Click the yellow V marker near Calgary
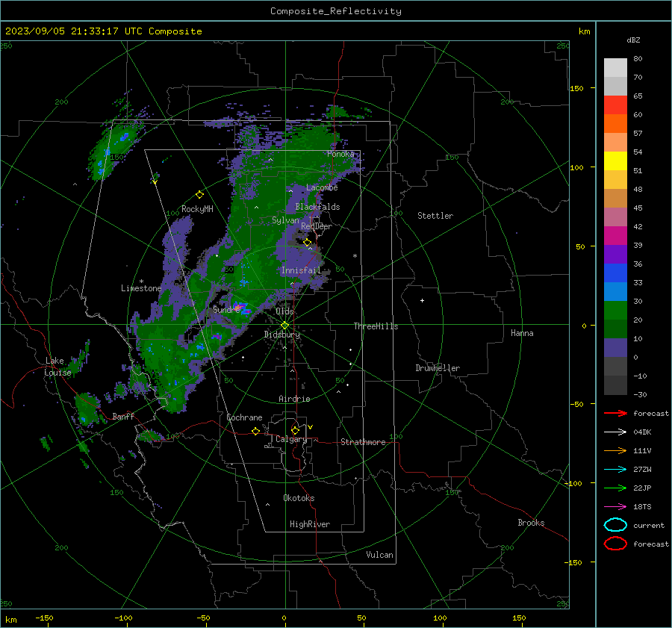The image size is (672, 628). (311, 427)
